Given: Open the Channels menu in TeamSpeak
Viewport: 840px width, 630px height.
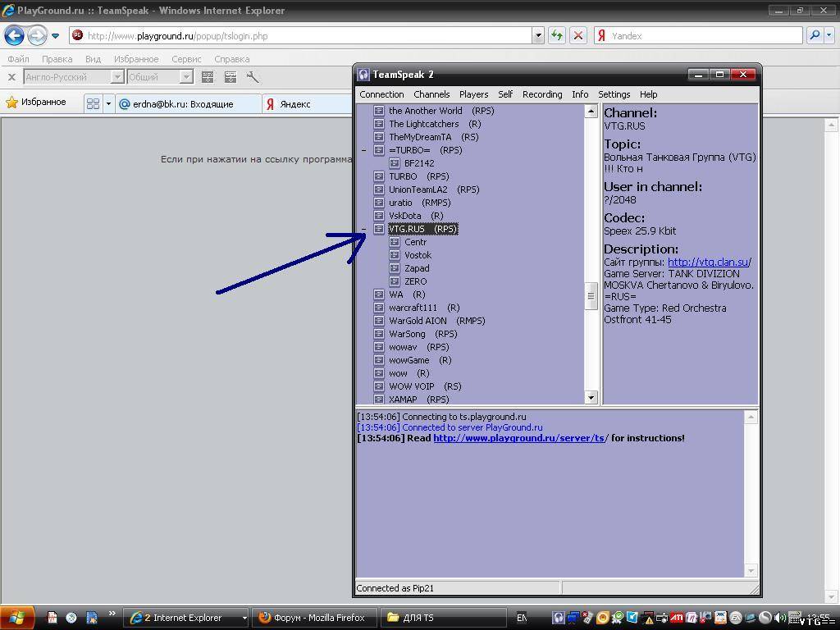Looking at the screenshot, I should point(431,94).
